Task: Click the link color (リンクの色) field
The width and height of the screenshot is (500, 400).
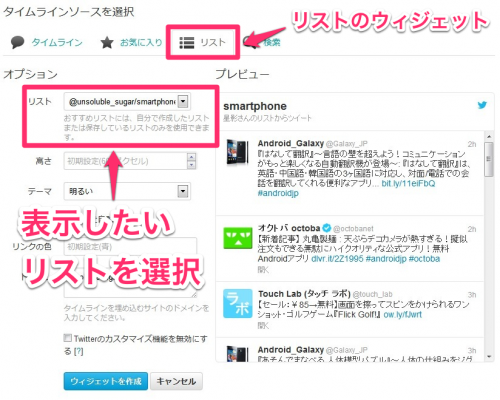Action: point(130,247)
